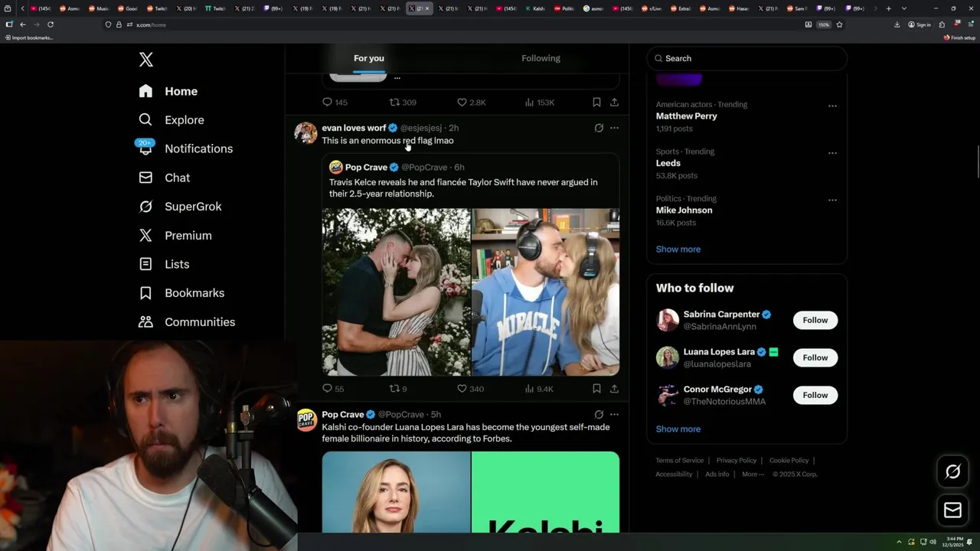
Task: Follow Luana Lopes Lara
Action: click(815, 357)
